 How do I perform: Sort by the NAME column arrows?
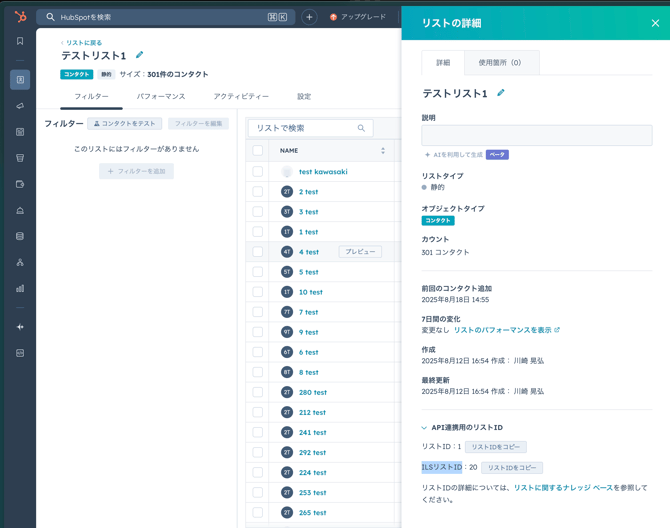pyautogui.click(x=383, y=150)
